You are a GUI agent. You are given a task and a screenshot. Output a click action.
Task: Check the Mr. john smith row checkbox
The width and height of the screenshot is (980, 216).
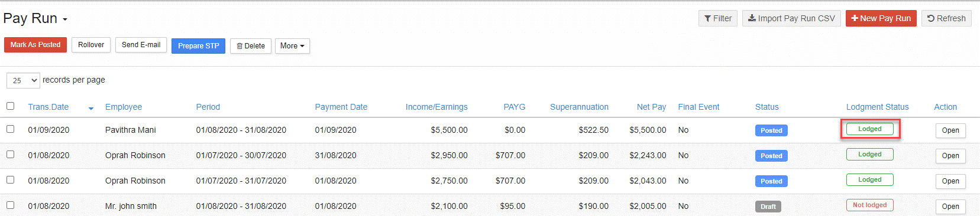click(x=10, y=205)
